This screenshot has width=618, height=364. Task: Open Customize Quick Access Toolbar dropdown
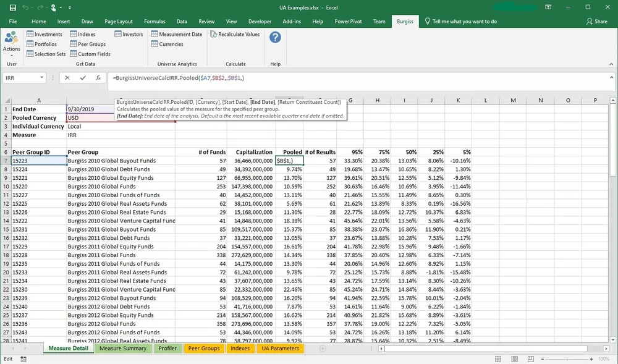click(70, 7)
